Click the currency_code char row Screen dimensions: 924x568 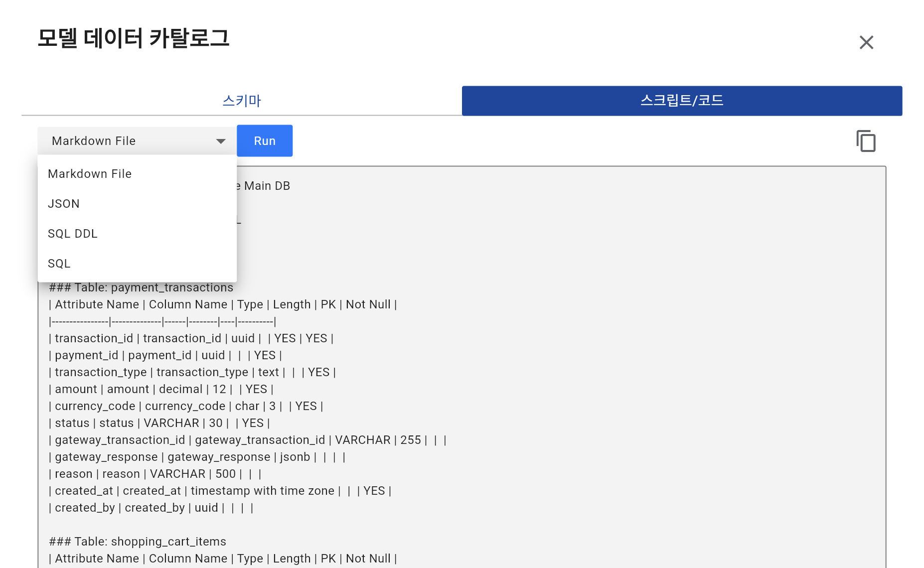coord(185,406)
